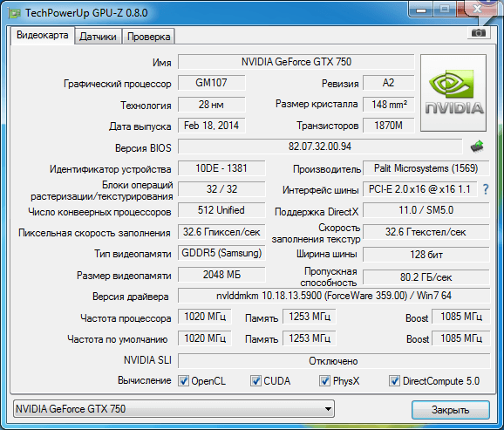This screenshot has height=430, width=504.
Task: Click the 32.6 Гпиксел/сек fillrate value
Action: point(221,232)
